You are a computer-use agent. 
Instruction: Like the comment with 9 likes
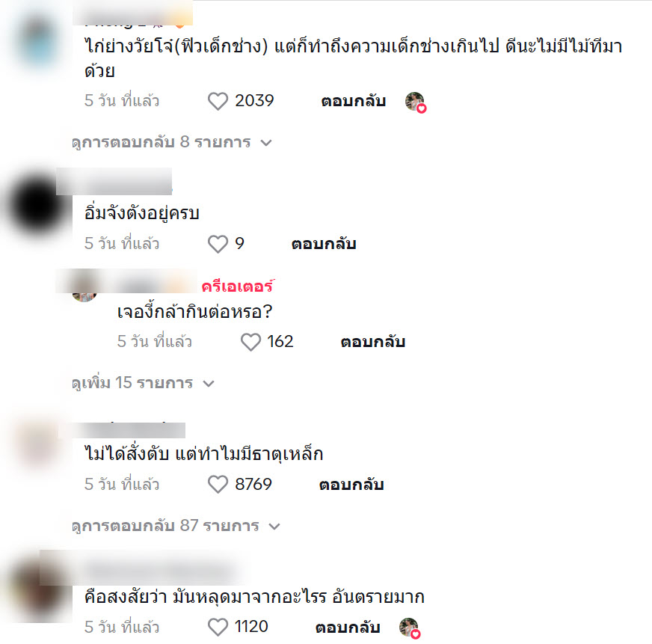(218, 244)
